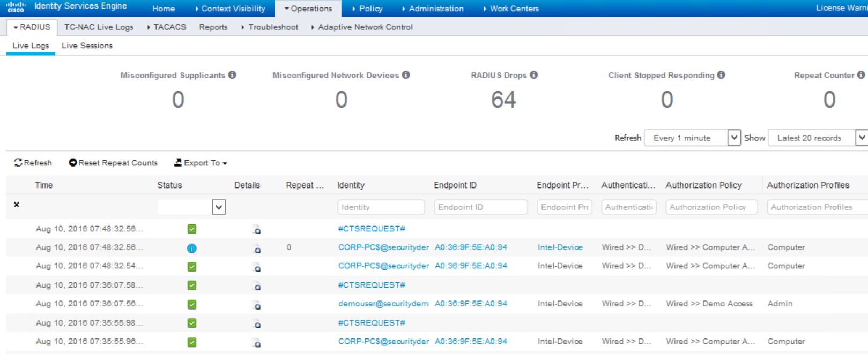Expand the TACACS submenu
868x354 pixels.
(x=167, y=27)
